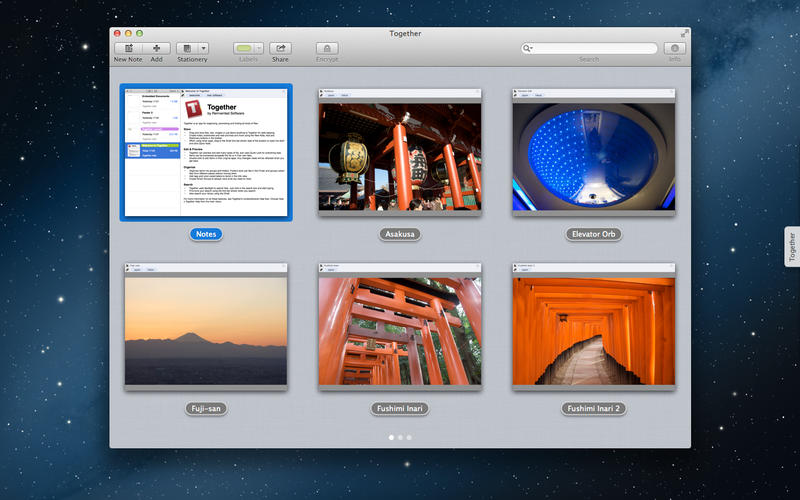This screenshot has height=500, width=800.
Task: Click the Encrypt padlock icon
Action: coord(327,48)
